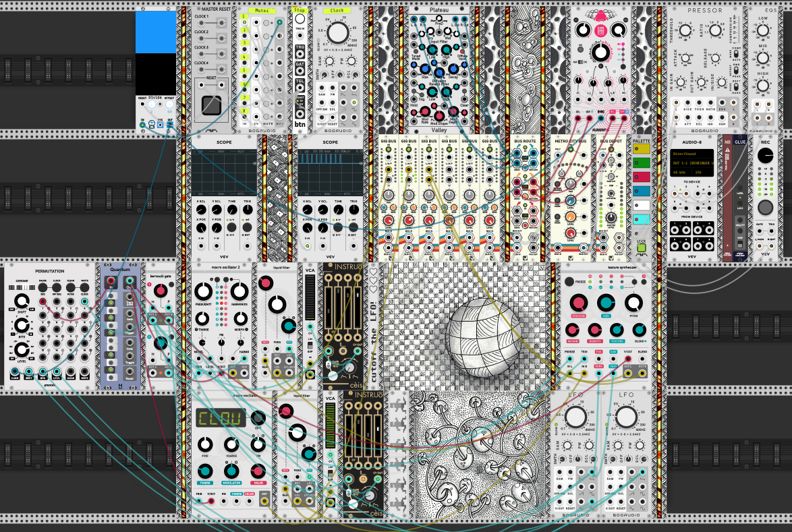Click the CLEAR button on Permutation
This screenshot has width=792, height=532.
71,288
